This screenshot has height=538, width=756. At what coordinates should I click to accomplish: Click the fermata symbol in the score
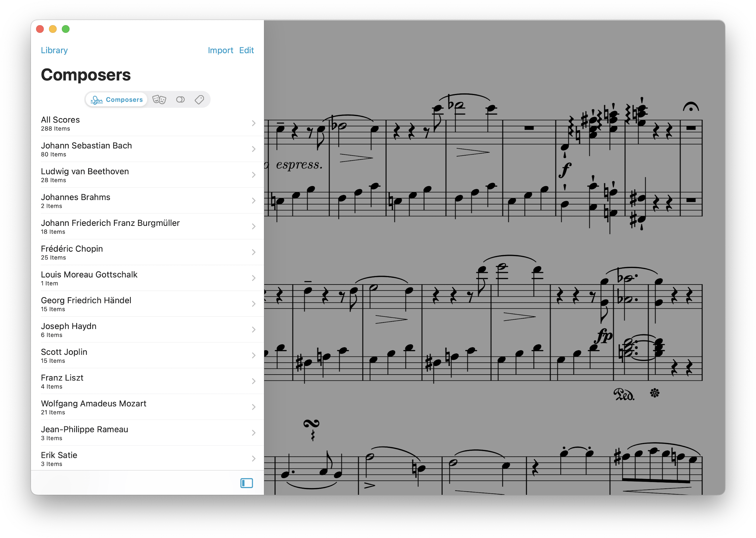pyautogui.click(x=690, y=106)
